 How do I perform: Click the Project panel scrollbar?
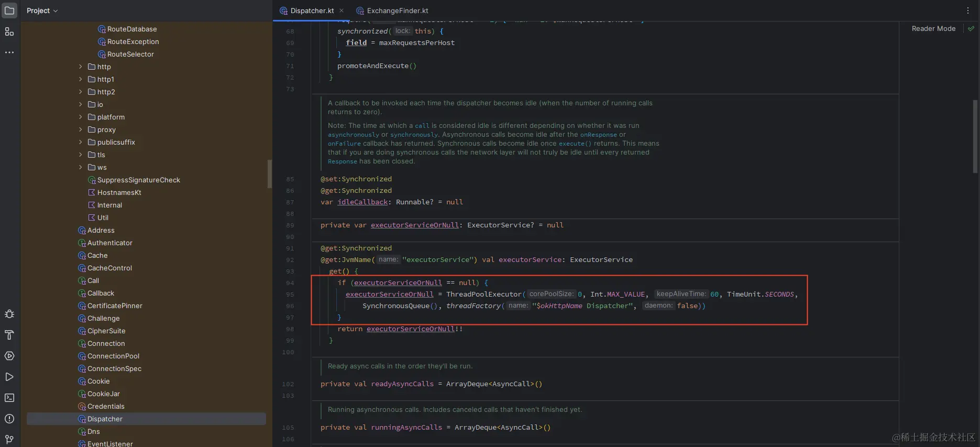pyautogui.click(x=270, y=174)
